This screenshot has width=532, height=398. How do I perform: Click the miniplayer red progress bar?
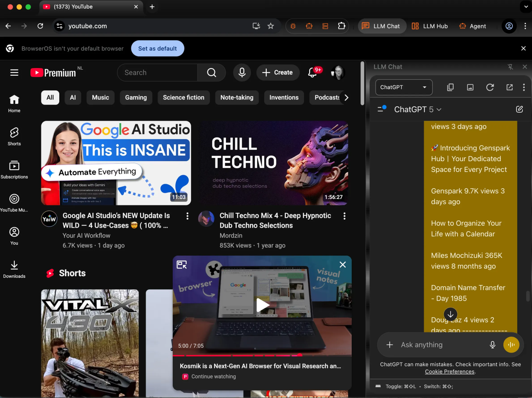pyautogui.click(x=239, y=355)
